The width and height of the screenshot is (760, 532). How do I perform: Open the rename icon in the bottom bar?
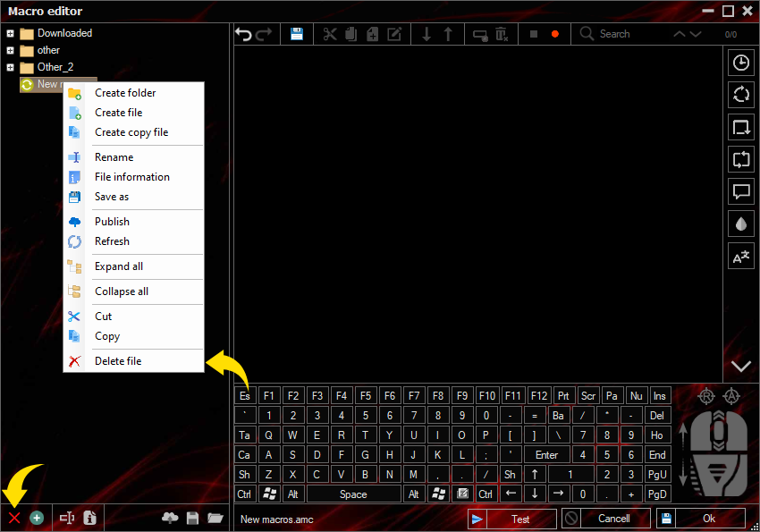[x=65, y=518]
